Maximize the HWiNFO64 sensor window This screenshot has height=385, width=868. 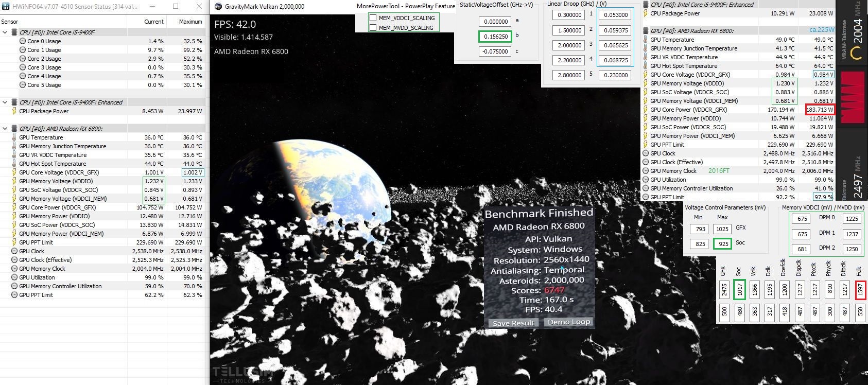click(176, 6)
